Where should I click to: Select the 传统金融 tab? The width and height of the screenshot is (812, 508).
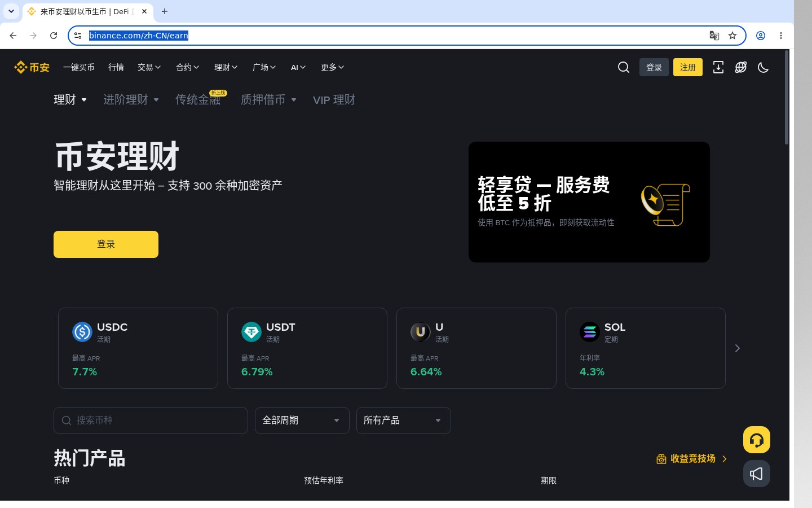[x=198, y=100]
